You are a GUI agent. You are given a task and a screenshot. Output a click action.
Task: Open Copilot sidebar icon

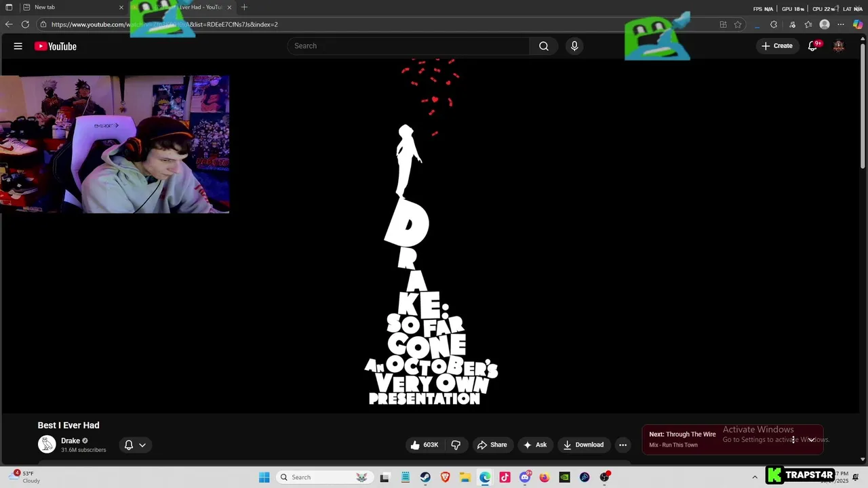click(x=858, y=24)
